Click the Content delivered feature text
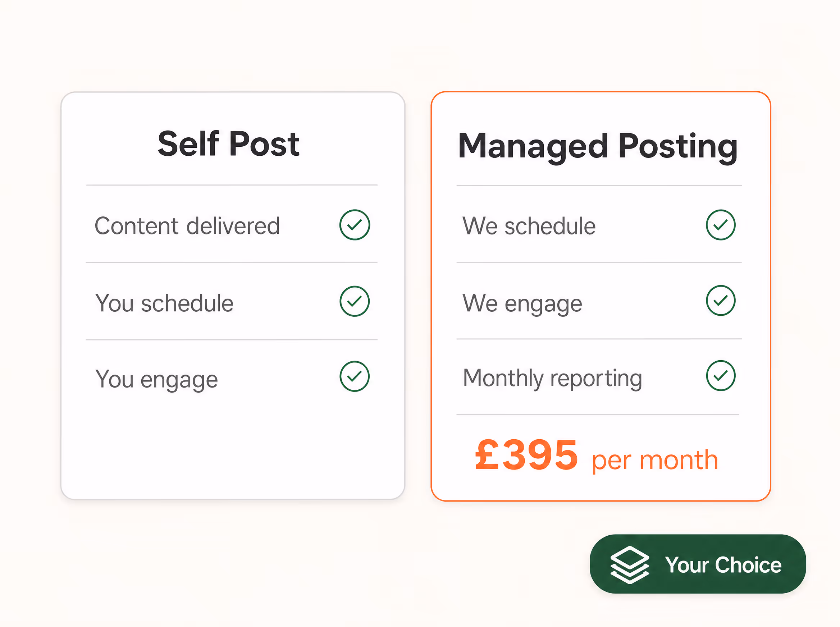The width and height of the screenshot is (840, 627). tap(187, 226)
